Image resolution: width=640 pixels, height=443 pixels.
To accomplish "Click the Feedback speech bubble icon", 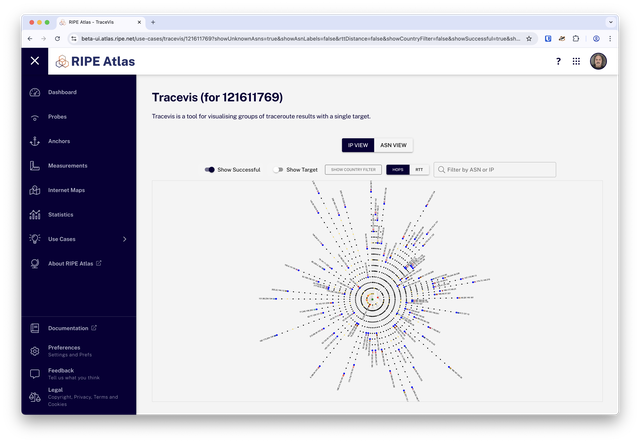I will [x=35, y=374].
